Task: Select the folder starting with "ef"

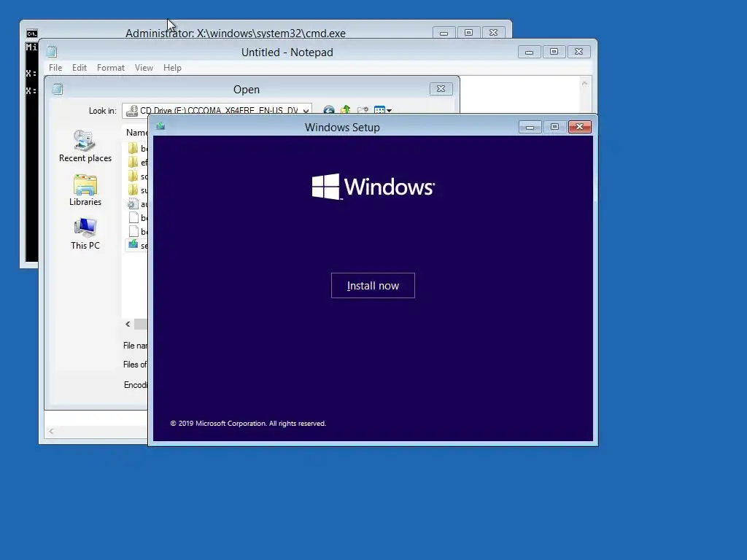Action: click(x=138, y=163)
